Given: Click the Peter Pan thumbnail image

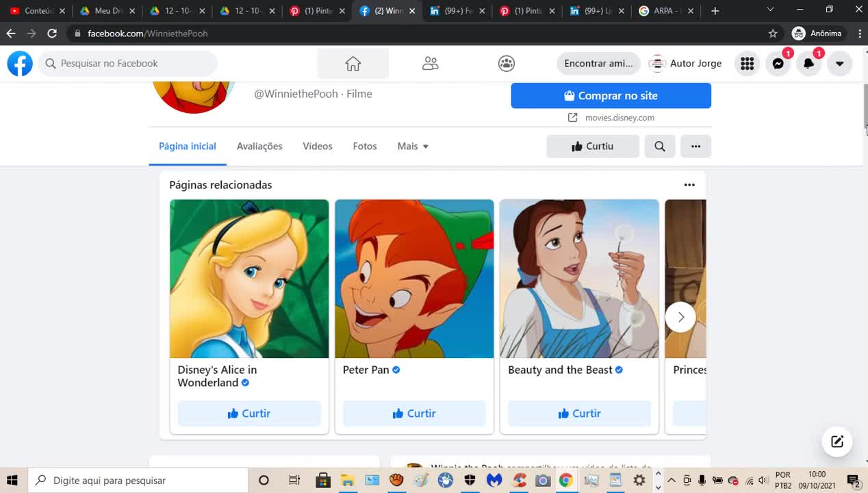Looking at the screenshot, I should [x=414, y=279].
